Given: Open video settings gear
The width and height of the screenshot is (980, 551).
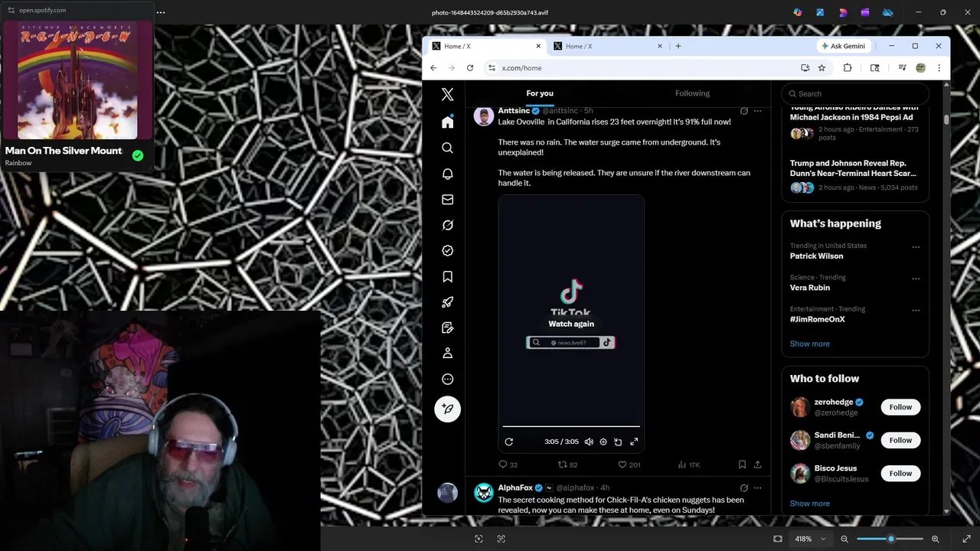Looking at the screenshot, I should 603,442.
